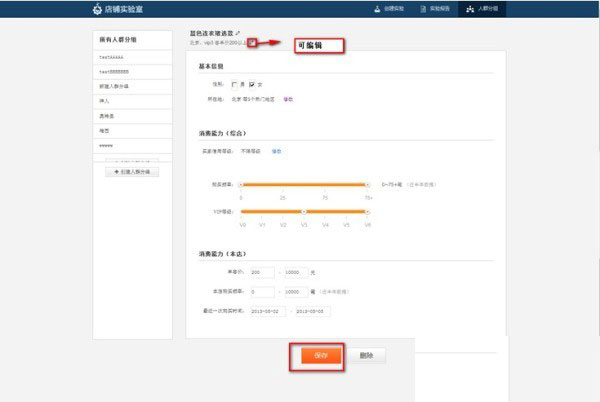Viewport: 600px width, 402px height.
Task: Click the 25 tick label under frequency slider
Action: click(282, 198)
